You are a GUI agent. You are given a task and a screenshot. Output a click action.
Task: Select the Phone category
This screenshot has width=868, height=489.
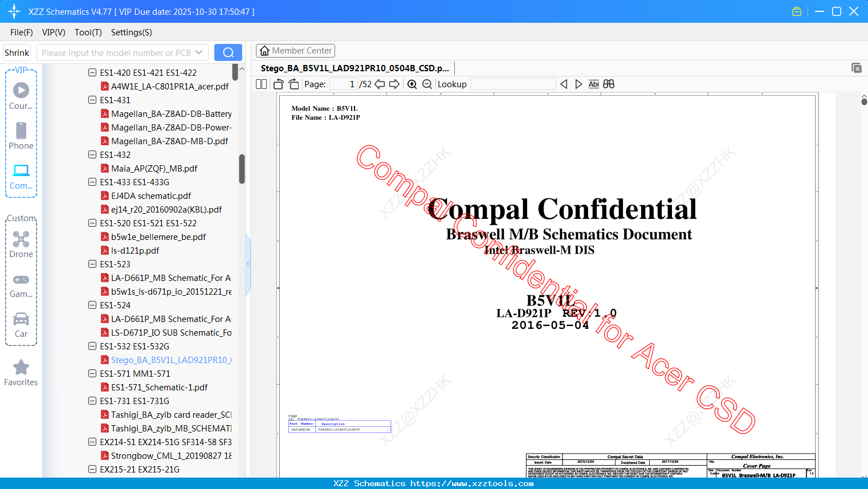click(x=21, y=136)
